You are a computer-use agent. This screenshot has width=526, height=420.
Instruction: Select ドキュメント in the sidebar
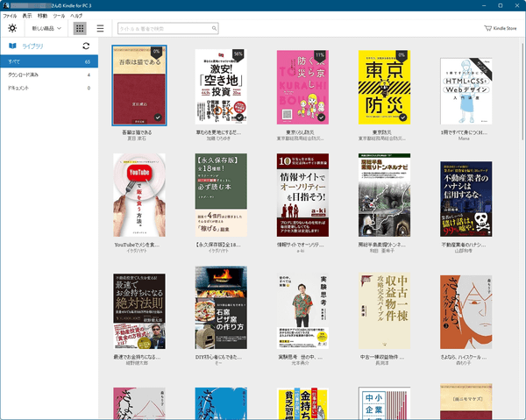point(21,88)
